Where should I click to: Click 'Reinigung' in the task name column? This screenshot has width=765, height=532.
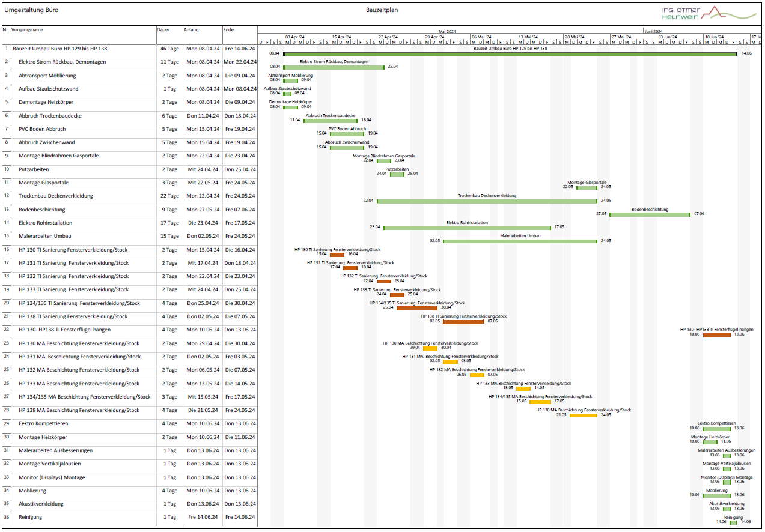point(30,517)
